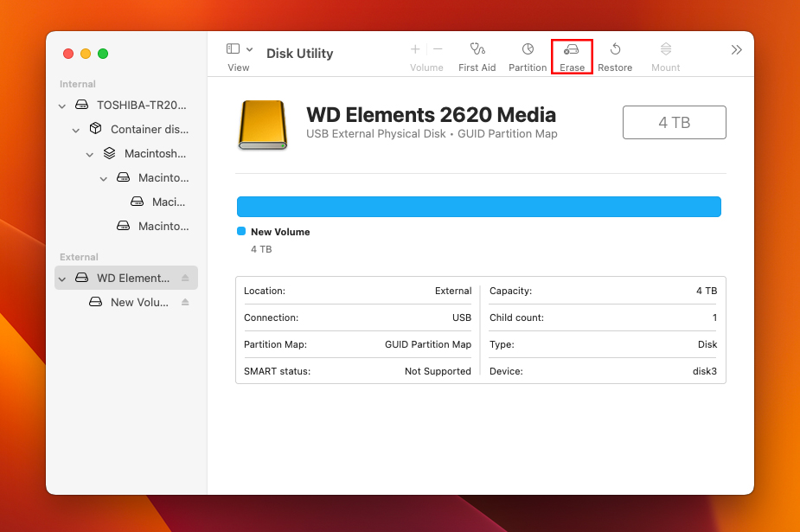This screenshot has width=800, height=532.
Task: Collapse the TOSHIBA-TR20 disk tree
Action: (x=62, y=106)
